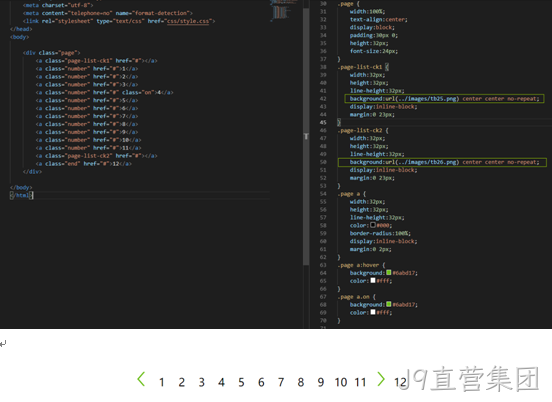Open the css/style.css link in the HTML
The width and height of the screenshot is (552, 402).
188,21
